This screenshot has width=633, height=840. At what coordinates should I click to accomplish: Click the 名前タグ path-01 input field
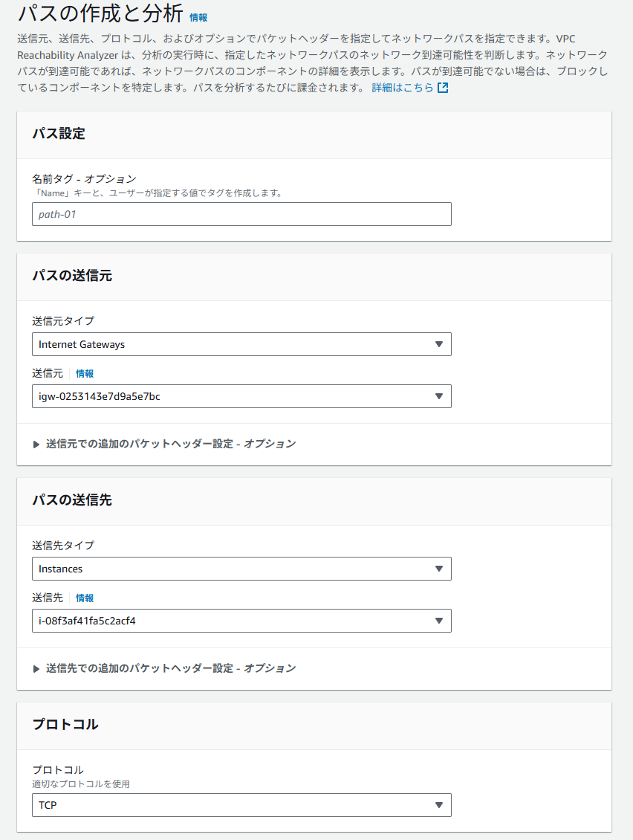[241, 214]
